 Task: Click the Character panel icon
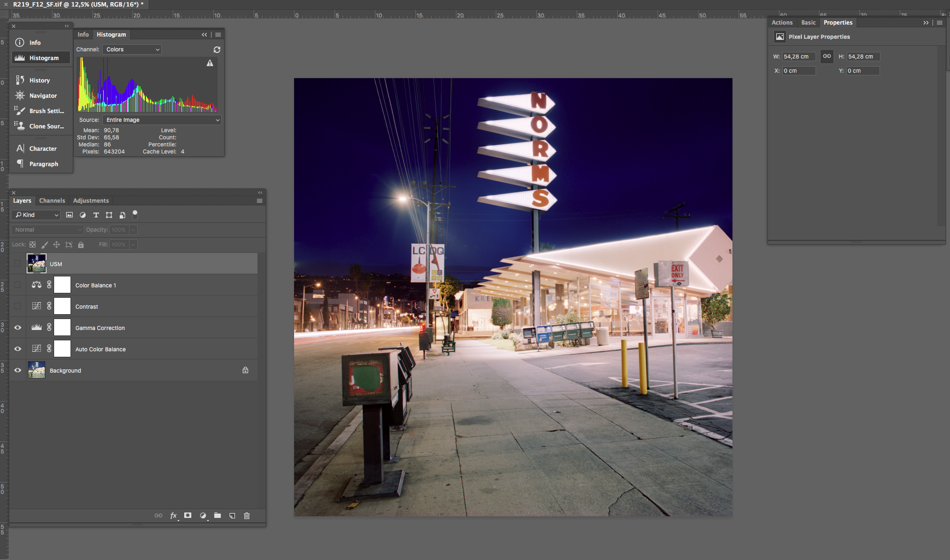coord(20,148)
